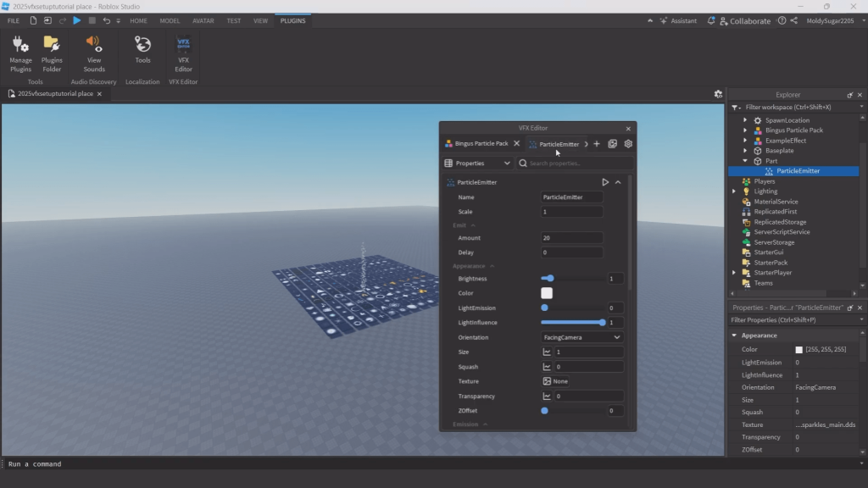Collapse the ParticleEmitter section in VFX Editor
Screen dimensions: 868x488
618,182
